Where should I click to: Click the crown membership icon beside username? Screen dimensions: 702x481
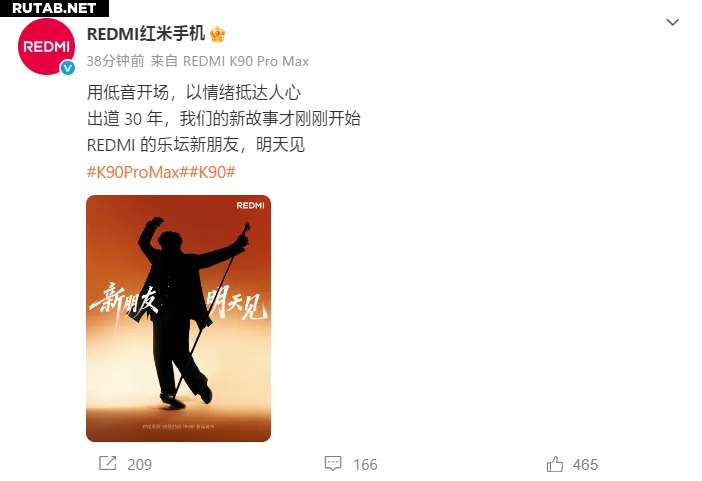coord(217,34)
